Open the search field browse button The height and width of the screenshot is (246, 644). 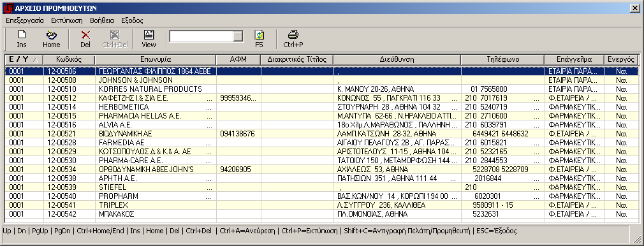point(238,36)
